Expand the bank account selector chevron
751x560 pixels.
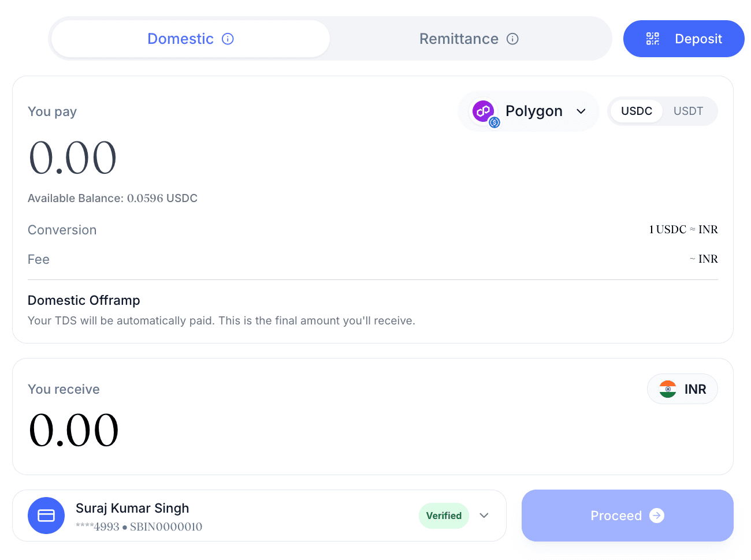click(484, 516)
